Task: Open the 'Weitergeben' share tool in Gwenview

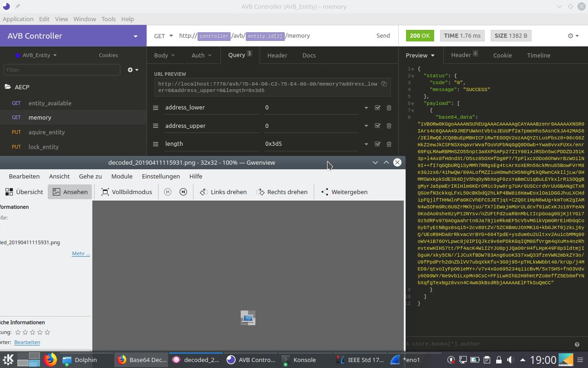Action: click(x=350, y=192)
